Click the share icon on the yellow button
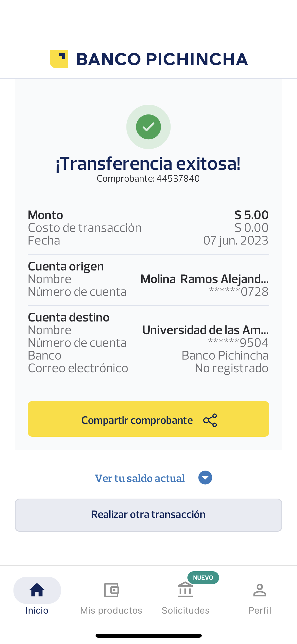Image resolution: width=297 pixels, height=644 pixels. pos(210,420)
